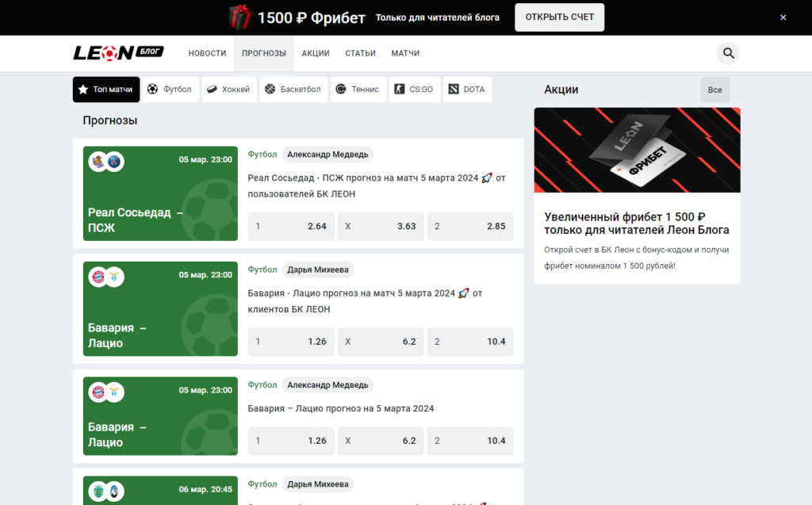812x505 pixels.
Task: Click Открой счет в БК Леон promo description
Action: coord(637,258)
